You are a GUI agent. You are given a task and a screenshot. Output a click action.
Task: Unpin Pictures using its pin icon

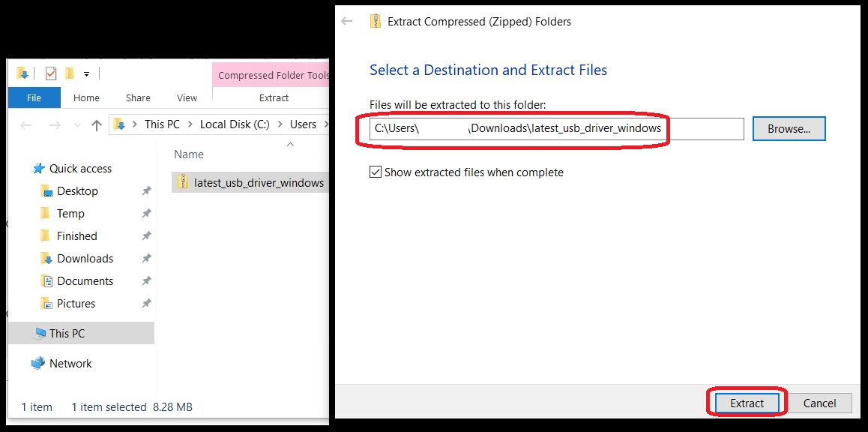click(146, 304)
